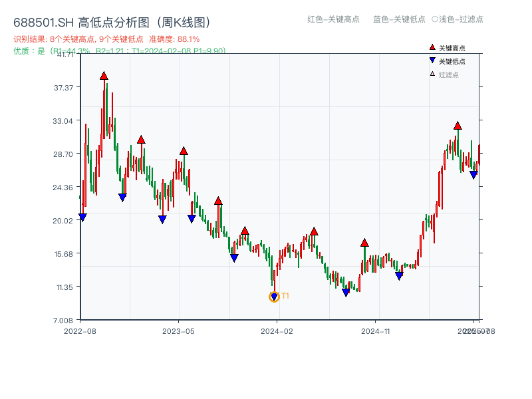Select the blue low marker in the mid-2024 dip
Screen dimensions: 532x399
[345, 290]
